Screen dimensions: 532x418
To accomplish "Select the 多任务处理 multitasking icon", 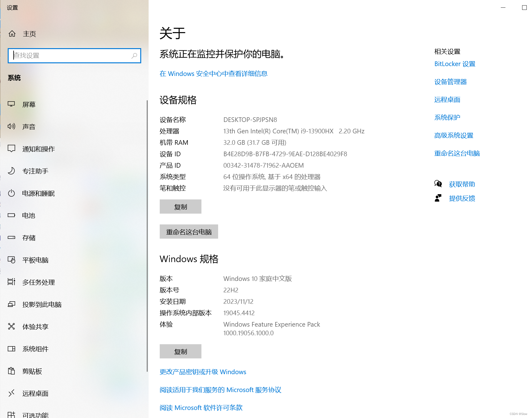I will pos(11,282).
